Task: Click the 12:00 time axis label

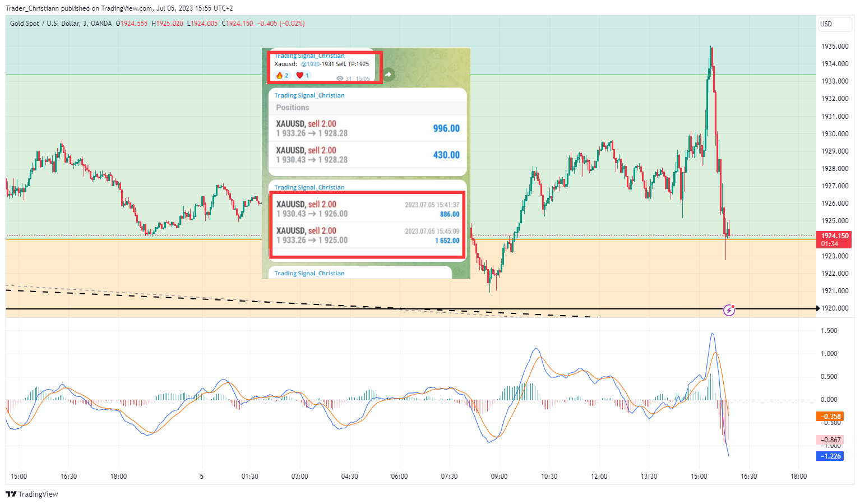Action: tap(599, 477)
